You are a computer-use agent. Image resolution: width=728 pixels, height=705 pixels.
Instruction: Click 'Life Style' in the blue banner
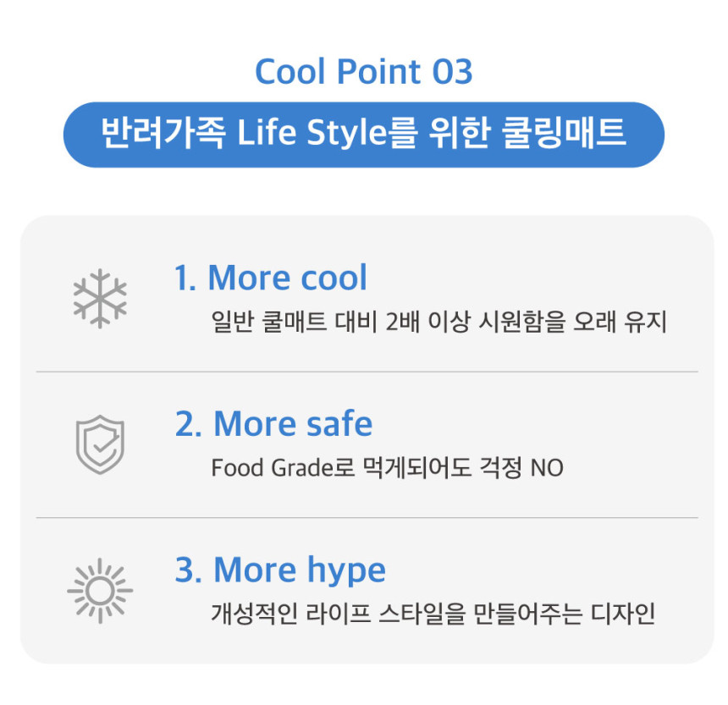point(312,133)
